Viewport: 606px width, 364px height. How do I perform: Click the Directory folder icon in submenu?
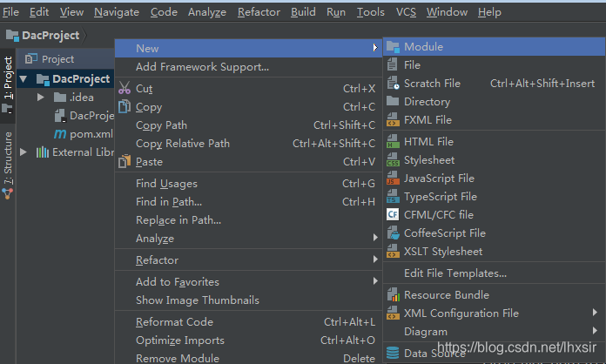tap(393, 101)
